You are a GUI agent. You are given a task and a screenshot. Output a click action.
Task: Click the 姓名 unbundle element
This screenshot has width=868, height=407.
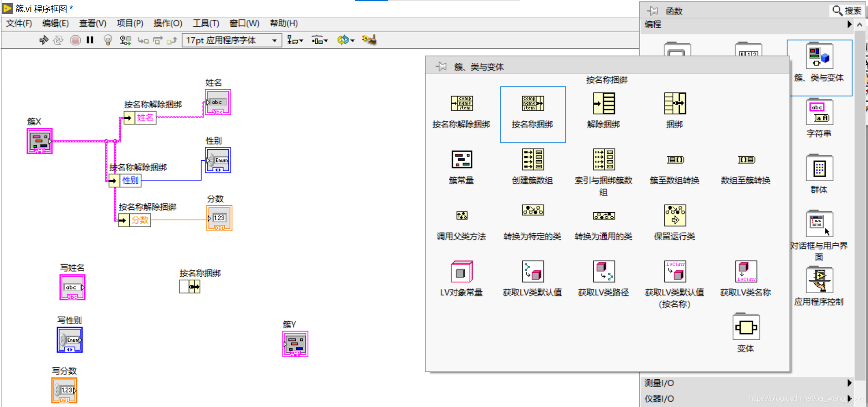140,117
